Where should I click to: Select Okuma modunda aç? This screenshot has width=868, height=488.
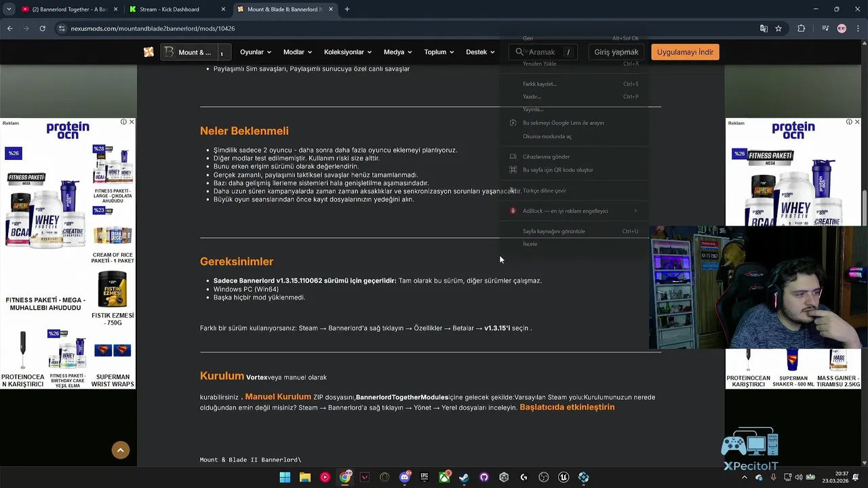[575, 136]
